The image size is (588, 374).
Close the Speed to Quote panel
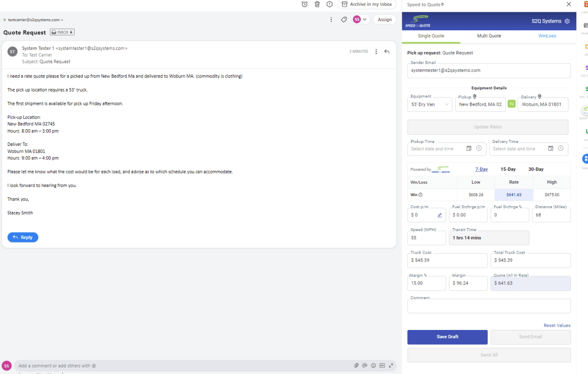point(568,4)
